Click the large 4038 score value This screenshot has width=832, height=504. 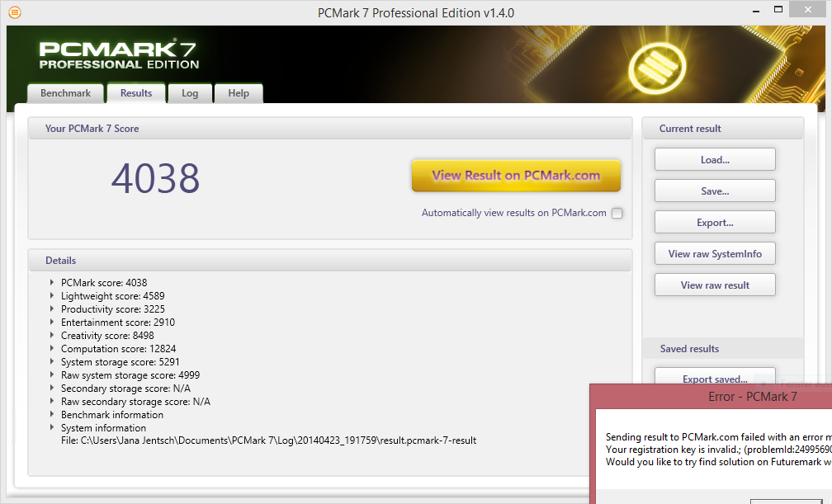tap(155, 178)
